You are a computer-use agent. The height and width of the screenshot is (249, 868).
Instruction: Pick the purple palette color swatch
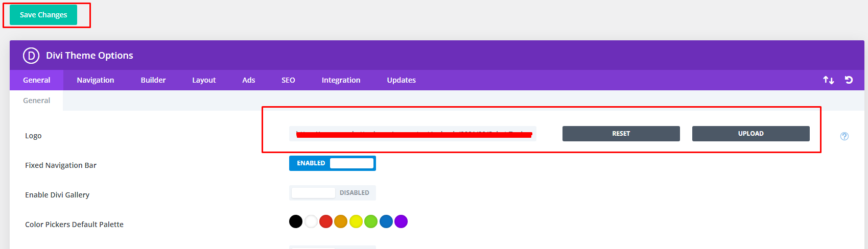tap(401, 221)
